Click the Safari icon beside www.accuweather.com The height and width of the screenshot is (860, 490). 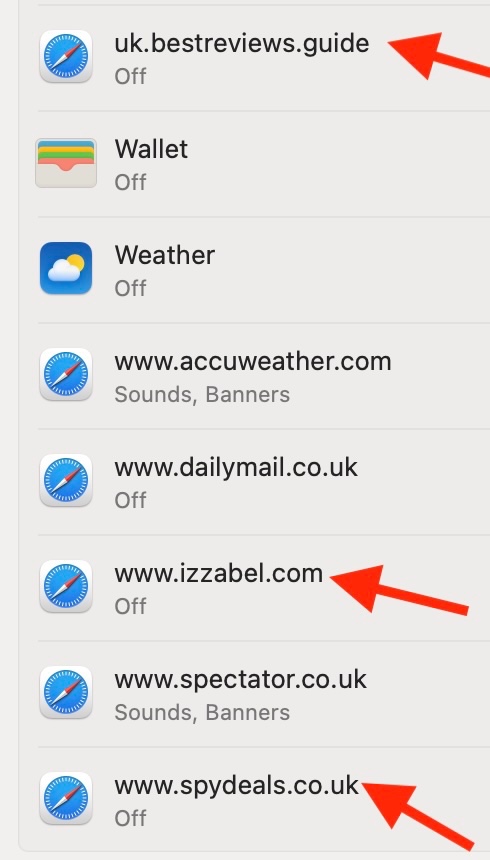pos(66,374)
